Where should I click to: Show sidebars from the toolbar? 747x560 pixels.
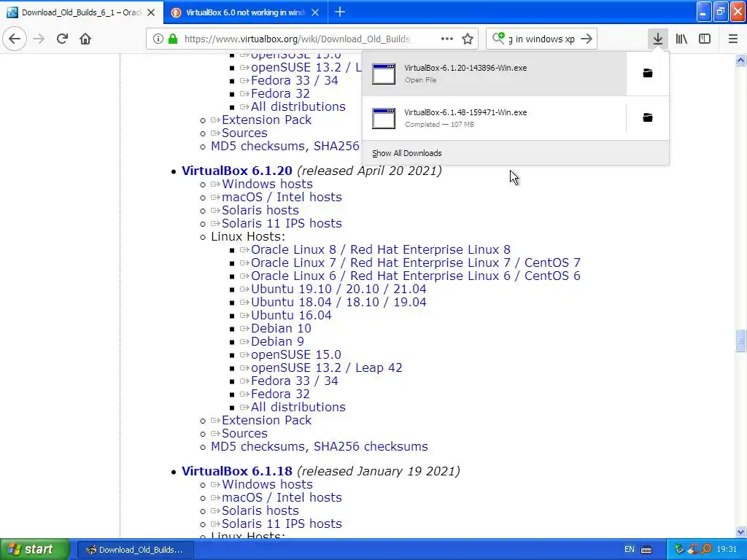pyautogui.click(x=705, y=39)
